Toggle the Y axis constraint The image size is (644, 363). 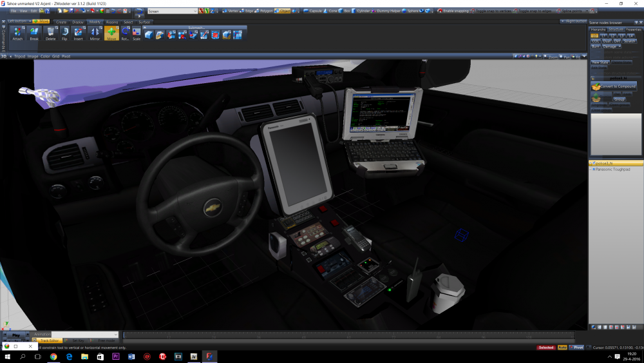207,11
